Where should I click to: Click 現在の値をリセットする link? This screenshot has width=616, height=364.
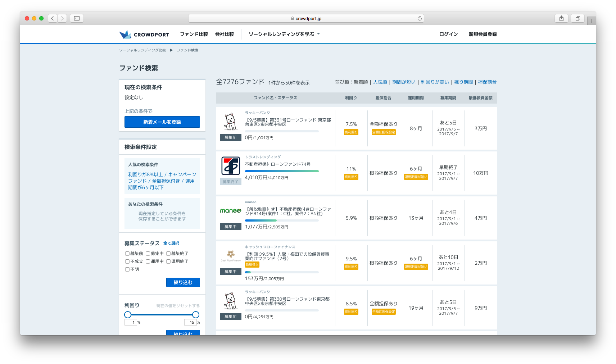[x=178, y=306]
